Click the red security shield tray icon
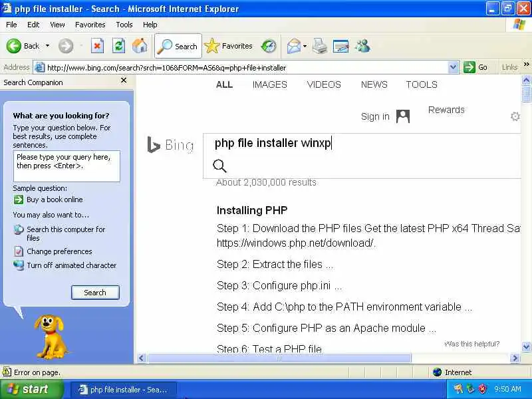 click(482, 389)
